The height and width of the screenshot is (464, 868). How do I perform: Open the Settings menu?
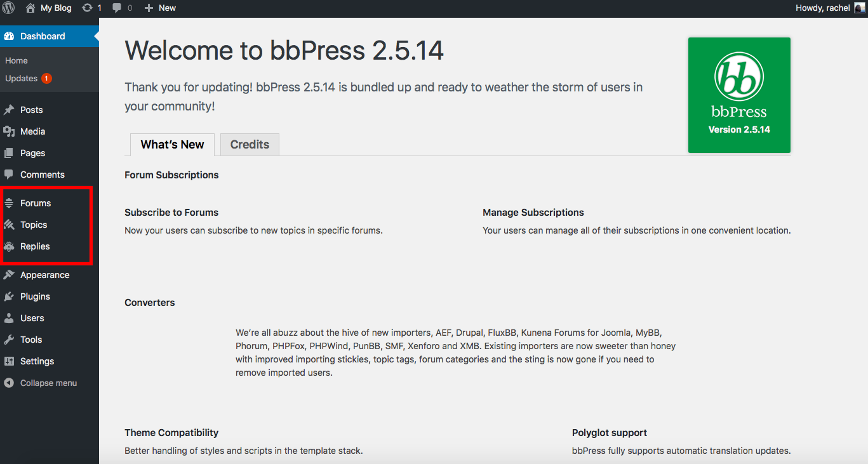coord(50,361)
